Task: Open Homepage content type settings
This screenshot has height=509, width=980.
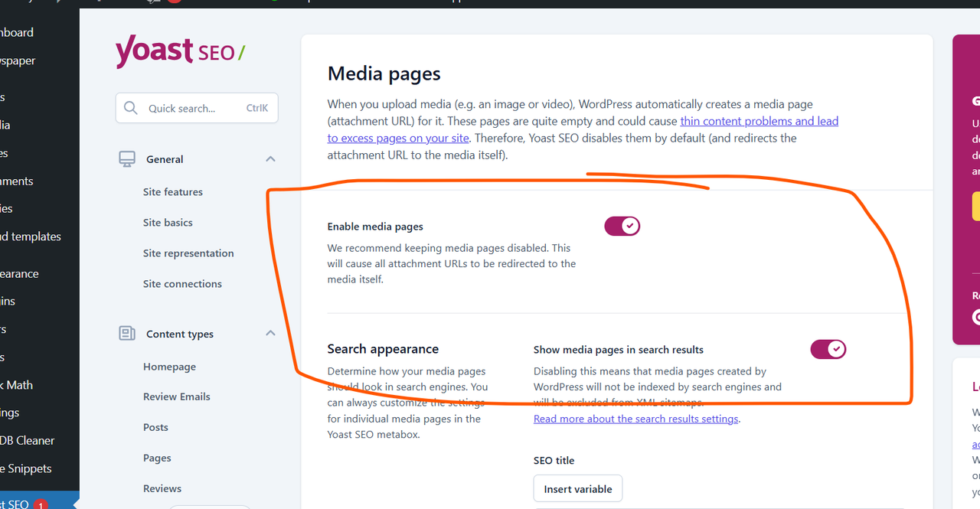Action: (169, 367)
